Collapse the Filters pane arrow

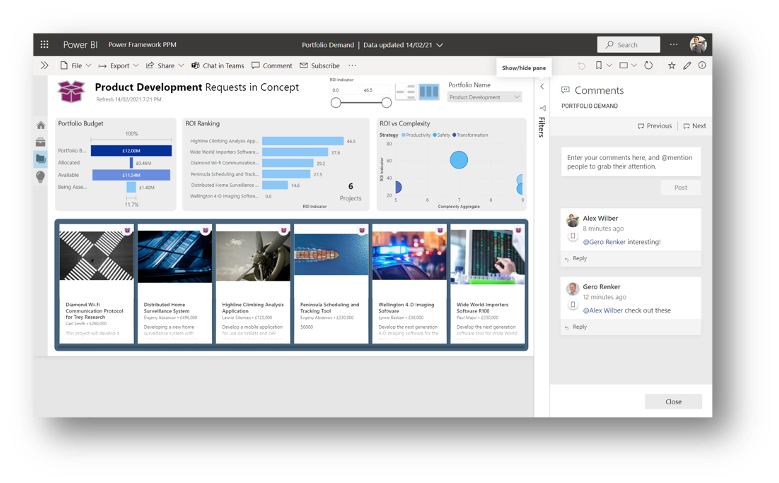pyautogui.click(x=541, y=87)
